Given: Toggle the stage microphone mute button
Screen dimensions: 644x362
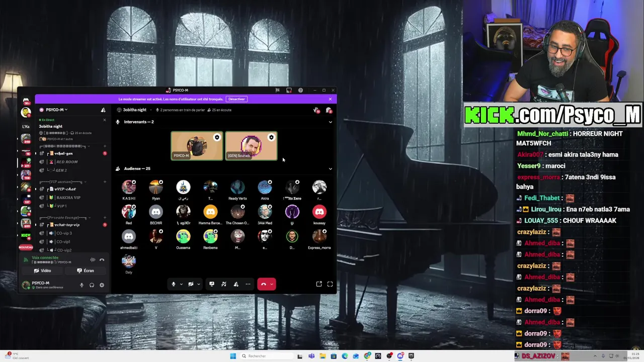Looking at the screenshot, I should (x=173, y=284).
